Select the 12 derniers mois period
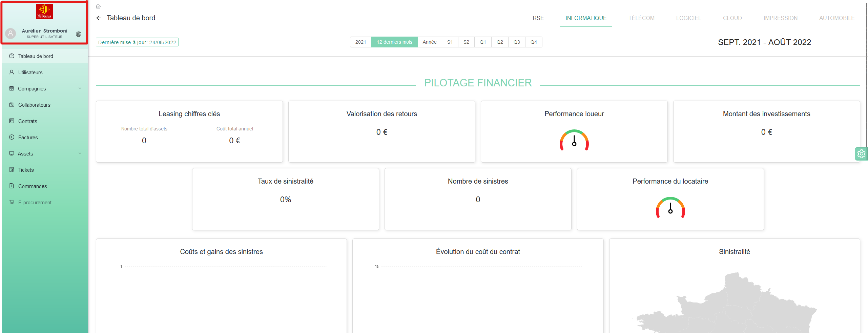Screen dimensions: 868x333 click(x=394, y=42)
